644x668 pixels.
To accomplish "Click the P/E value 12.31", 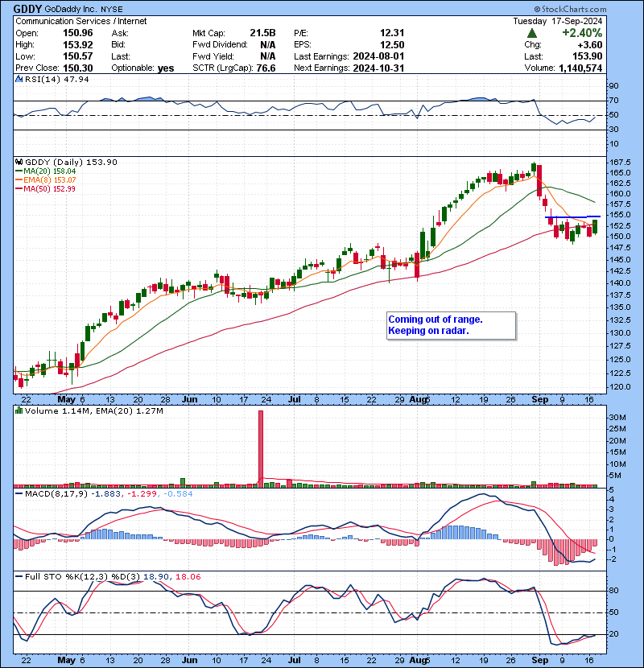I will (392, 33).
